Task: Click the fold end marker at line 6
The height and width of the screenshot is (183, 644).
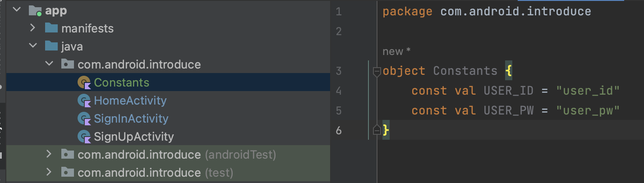Action: pyautogui.click(x=377, y=130)
